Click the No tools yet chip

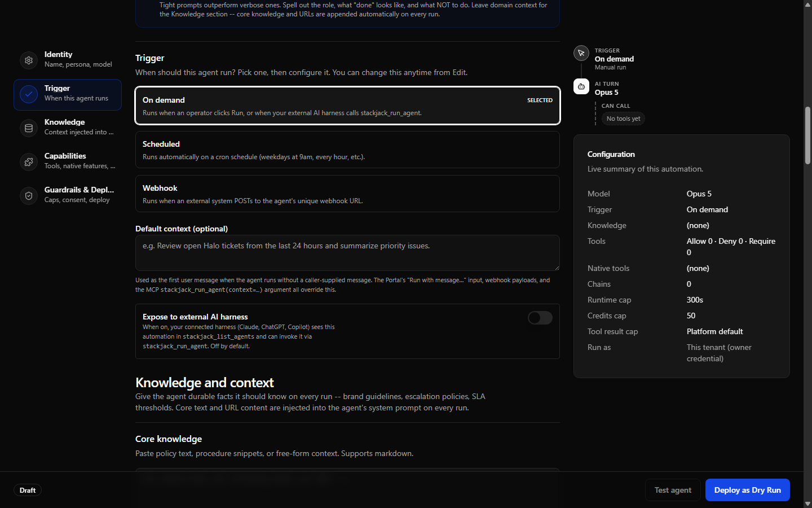point(623,119)
